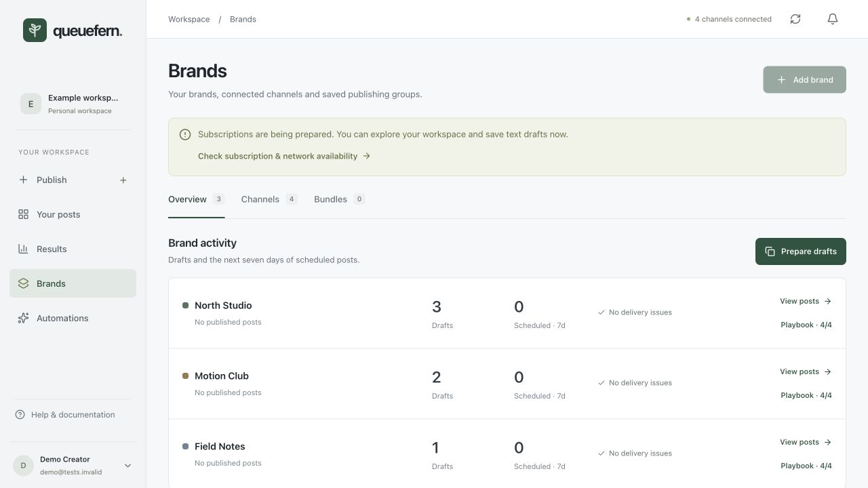This screenshot has height=488, width=868.
Task: Open Automations in sidebar
Action: pos(73,318)
